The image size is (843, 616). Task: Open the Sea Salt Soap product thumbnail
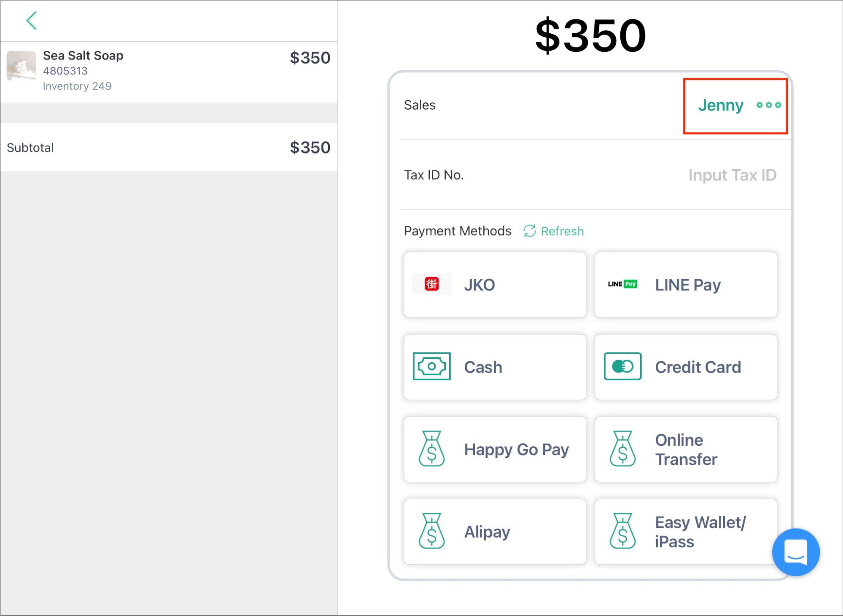[21, 66]
